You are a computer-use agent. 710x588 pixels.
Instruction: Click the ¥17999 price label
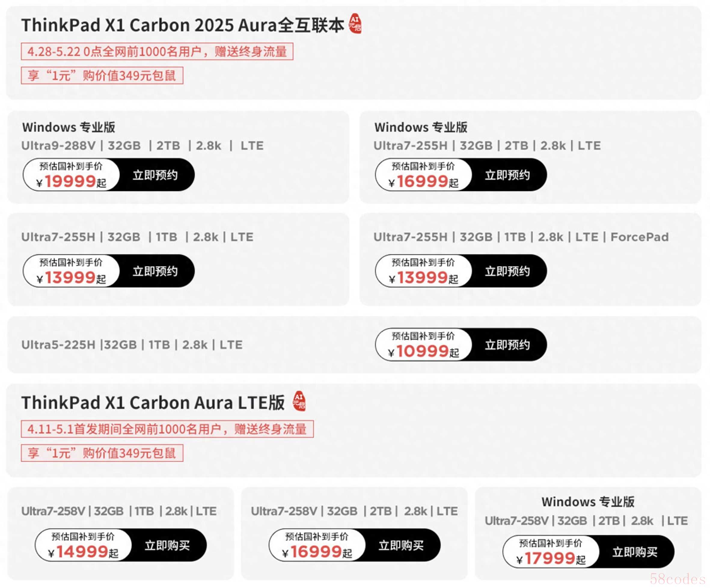coord(551,558)
